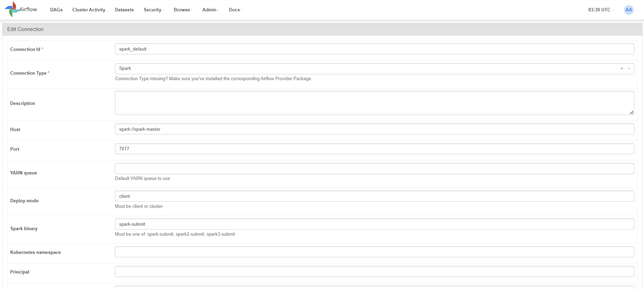Open Cluster Activity page
The height and width of the screenshot is (289, 644).
tap(89, 10)
